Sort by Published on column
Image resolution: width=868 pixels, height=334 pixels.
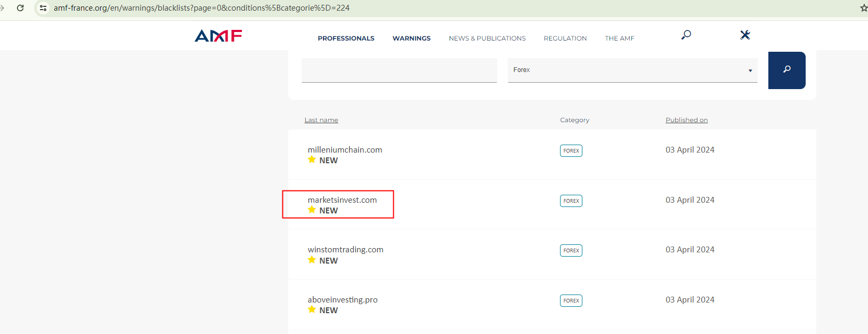coord(686,120)
